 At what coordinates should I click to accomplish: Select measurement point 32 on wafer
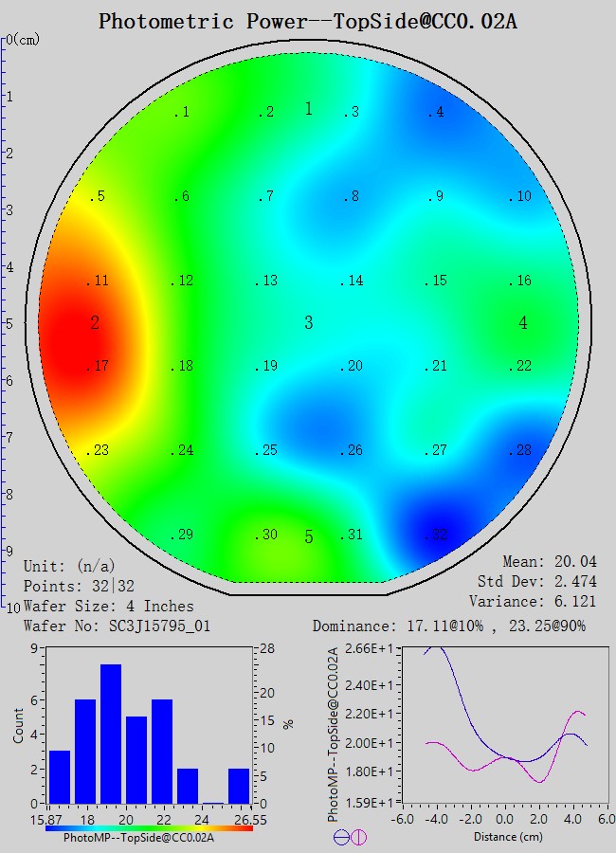pos(435,535)
